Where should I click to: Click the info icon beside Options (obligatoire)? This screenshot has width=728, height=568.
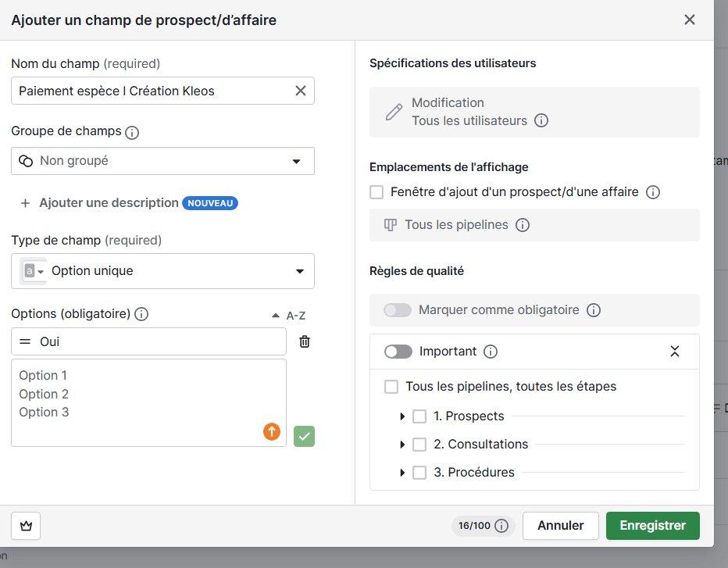click(141, 314)
